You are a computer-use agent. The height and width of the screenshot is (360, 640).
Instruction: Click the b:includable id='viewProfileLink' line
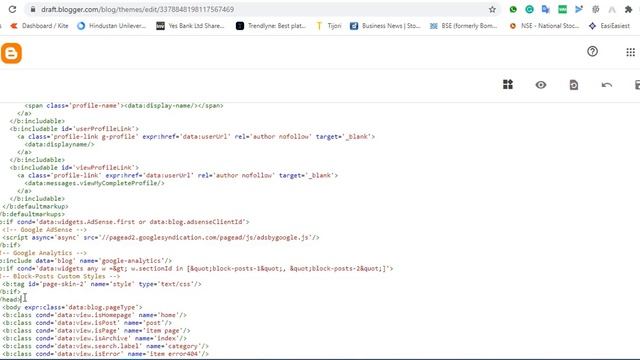coord(74,168)
